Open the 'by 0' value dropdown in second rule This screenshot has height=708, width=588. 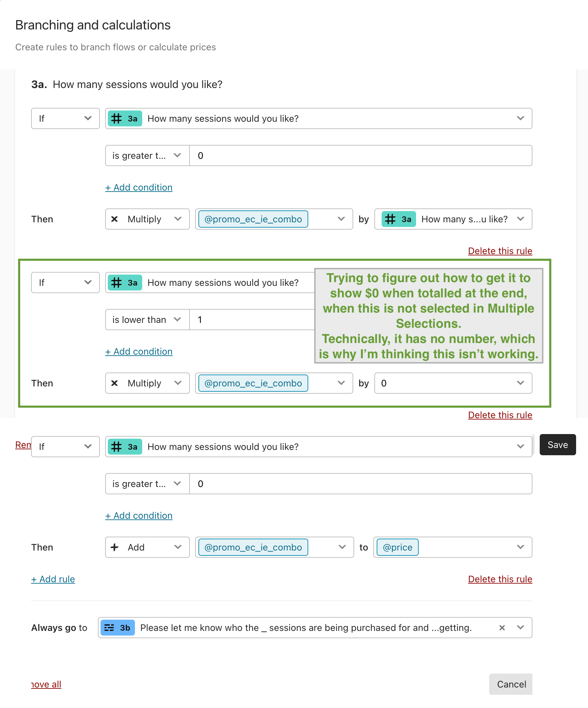click(453, 383)
